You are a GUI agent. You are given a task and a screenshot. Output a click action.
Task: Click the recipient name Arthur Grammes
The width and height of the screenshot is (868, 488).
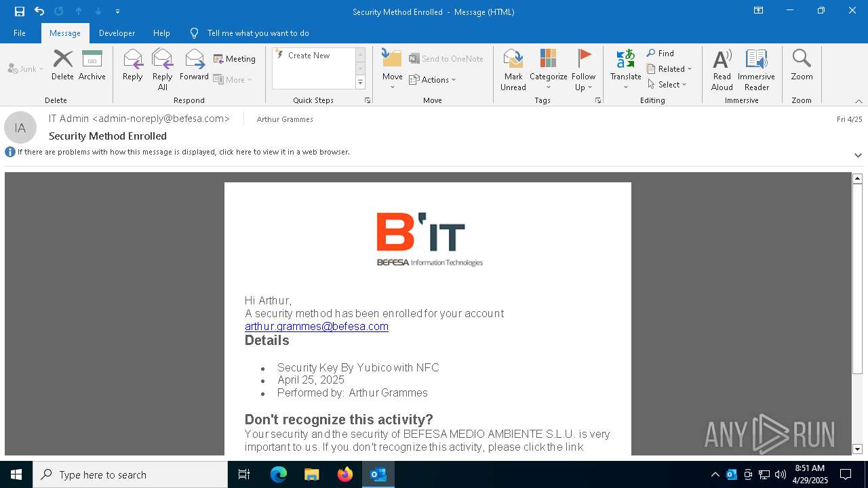tap(285, 119)
